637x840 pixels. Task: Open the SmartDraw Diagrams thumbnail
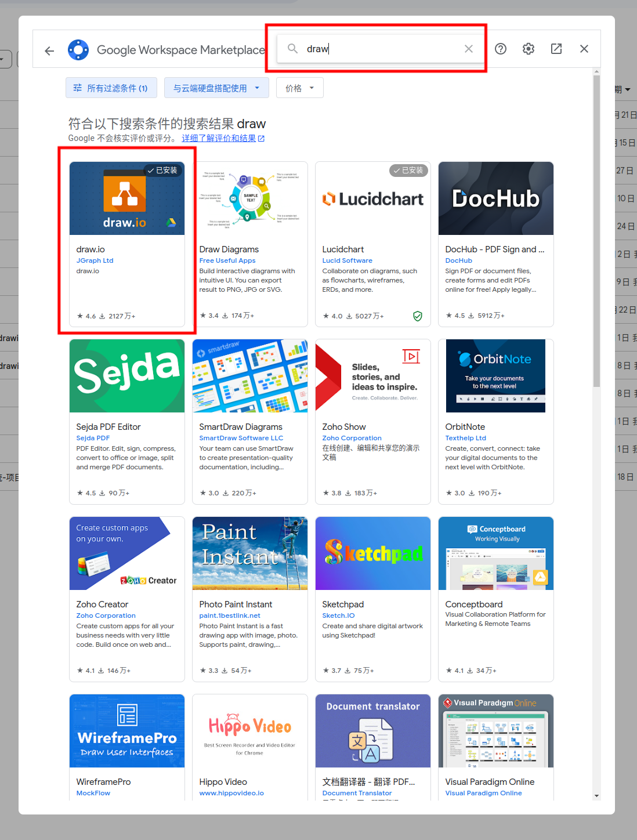tap(250, 376)
